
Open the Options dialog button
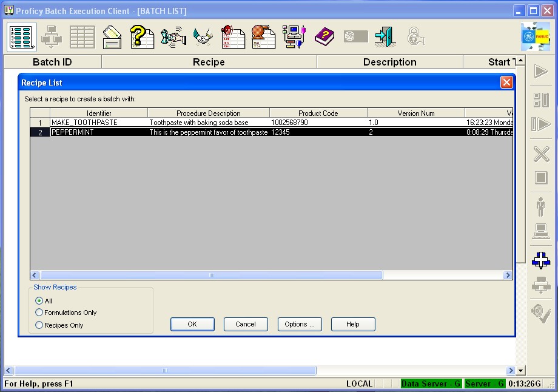[x=300, y=325]
